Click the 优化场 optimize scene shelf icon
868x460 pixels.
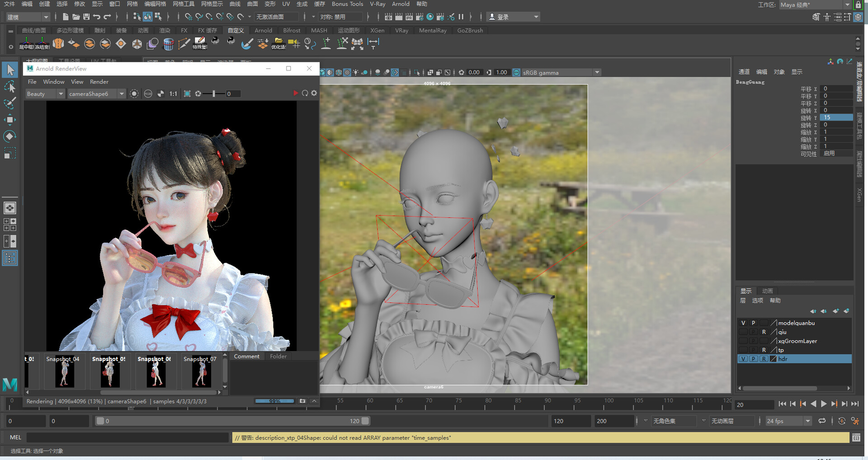278,43
